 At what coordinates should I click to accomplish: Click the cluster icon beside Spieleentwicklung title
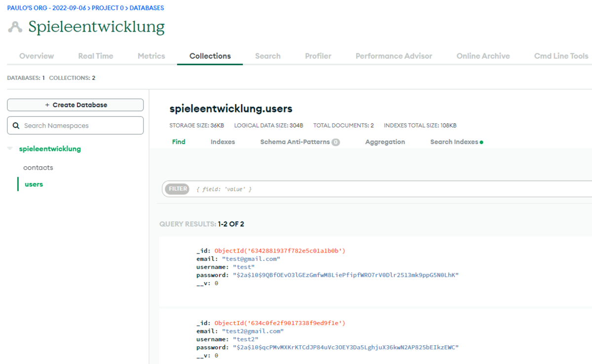(15, 27)
